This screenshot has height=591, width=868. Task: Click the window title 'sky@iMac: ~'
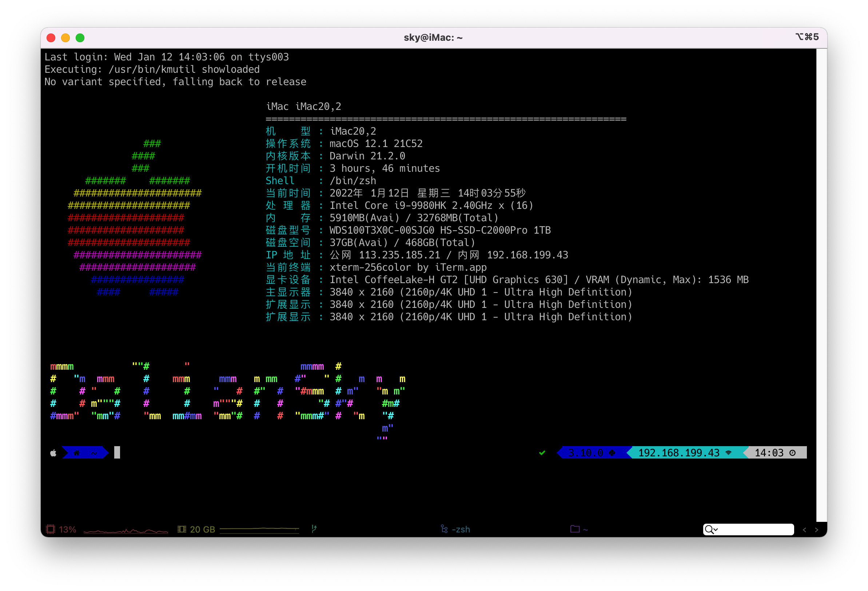[433, 37]
